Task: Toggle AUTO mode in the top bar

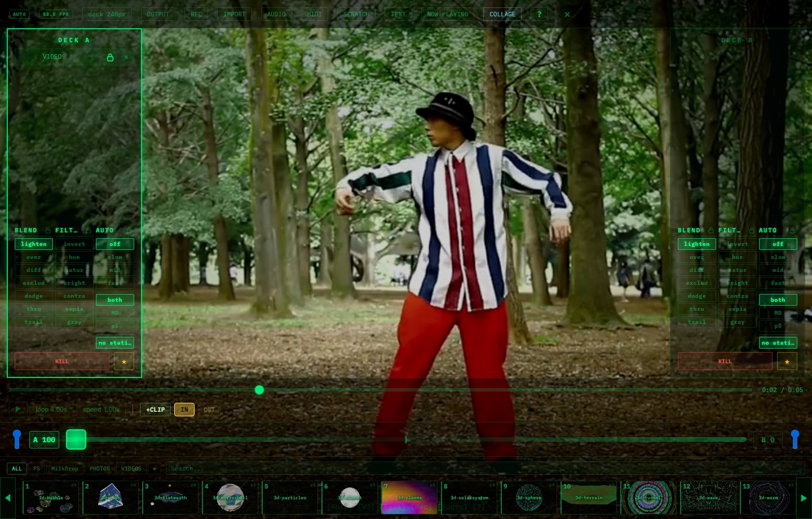Action: [19, 14]
